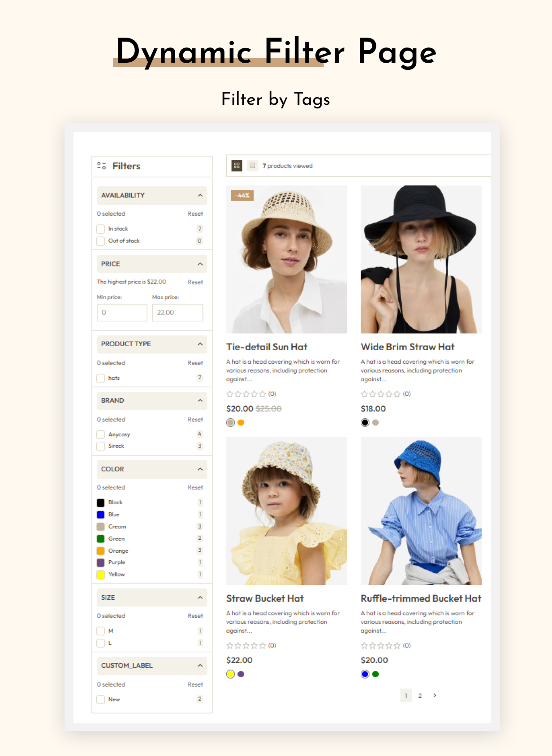
Task: Open the Ruffle-trimmed Bucket Hat product image
Action: [x=421, y=511]
